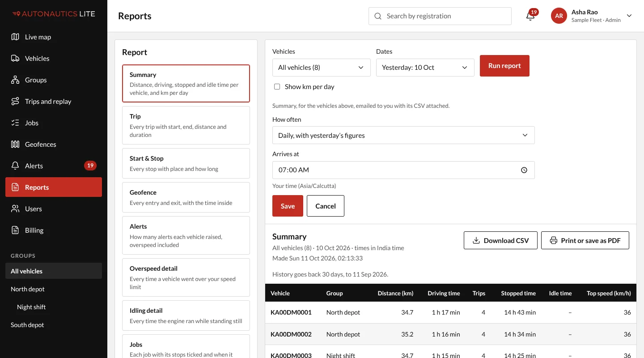
Task: Click the Autonautics Lite logo
Action: pyautogui.click(x=54, y=14)
